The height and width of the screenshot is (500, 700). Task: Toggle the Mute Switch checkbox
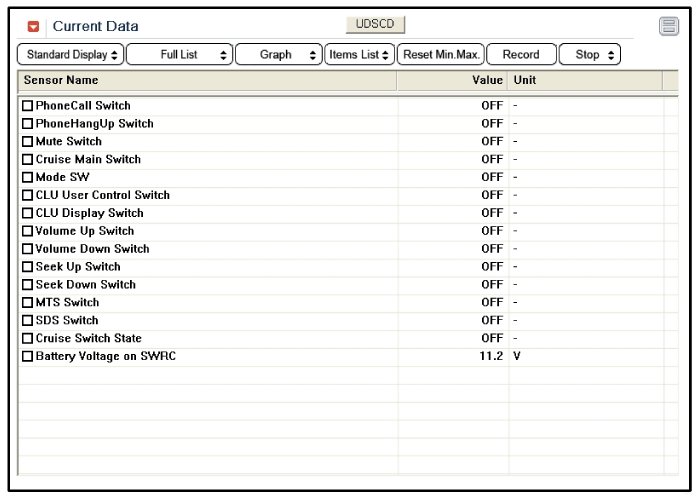pyautogui.click(x=28, y=142)
